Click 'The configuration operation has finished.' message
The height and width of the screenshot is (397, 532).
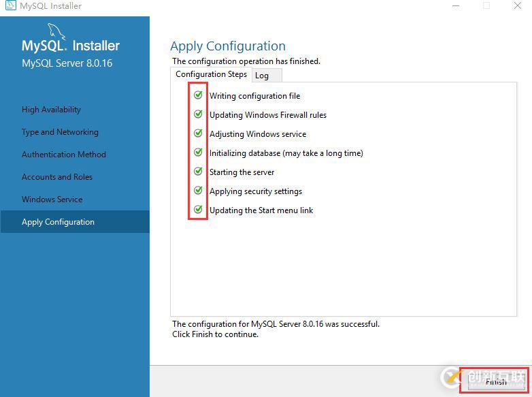pyautogui.click(x=246, y=61)
